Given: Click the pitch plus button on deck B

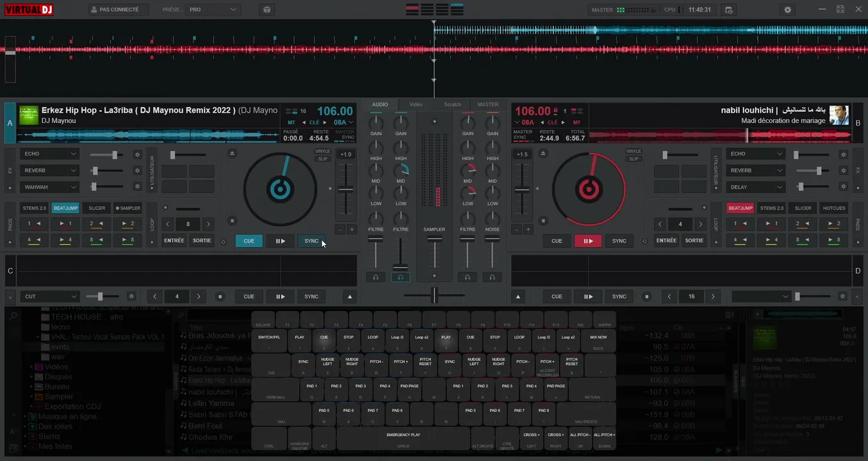Looking at the screenshot, I should 528,229.
